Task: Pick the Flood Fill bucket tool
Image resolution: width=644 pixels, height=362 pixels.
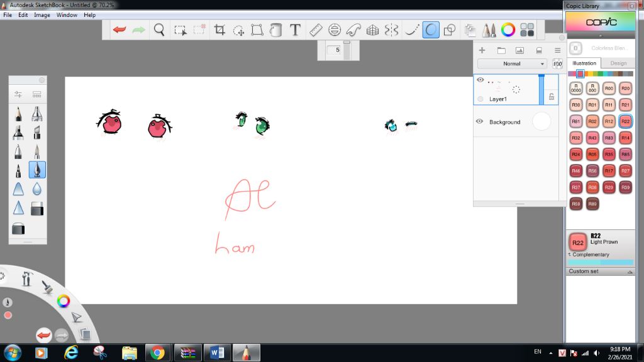Action: tap(276, 30)
